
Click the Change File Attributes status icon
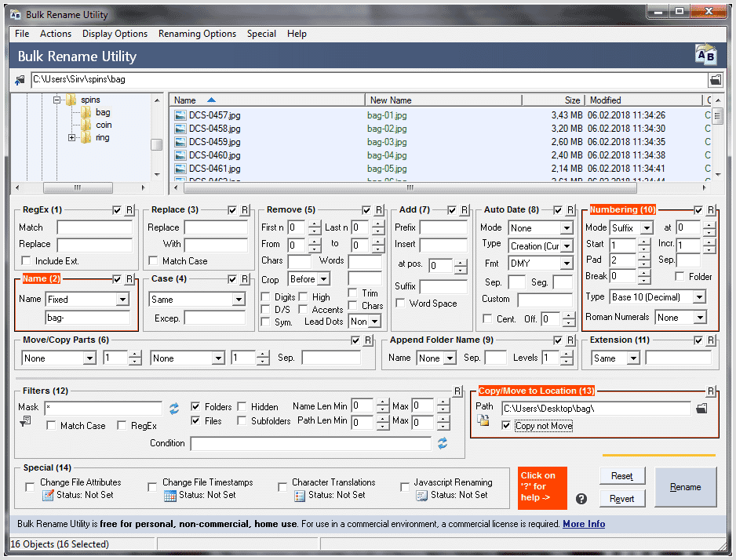[48, 495]
